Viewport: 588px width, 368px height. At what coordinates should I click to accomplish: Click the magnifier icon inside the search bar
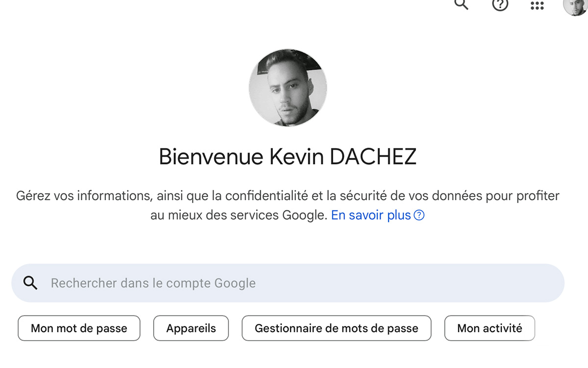pyautogui.click(x=30, y=283)
